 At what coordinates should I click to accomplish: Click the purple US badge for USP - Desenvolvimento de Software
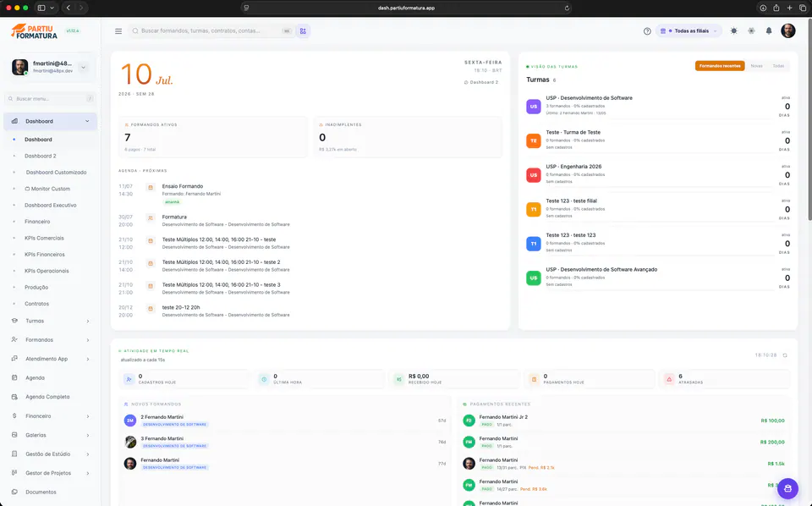tap(534, 106)
